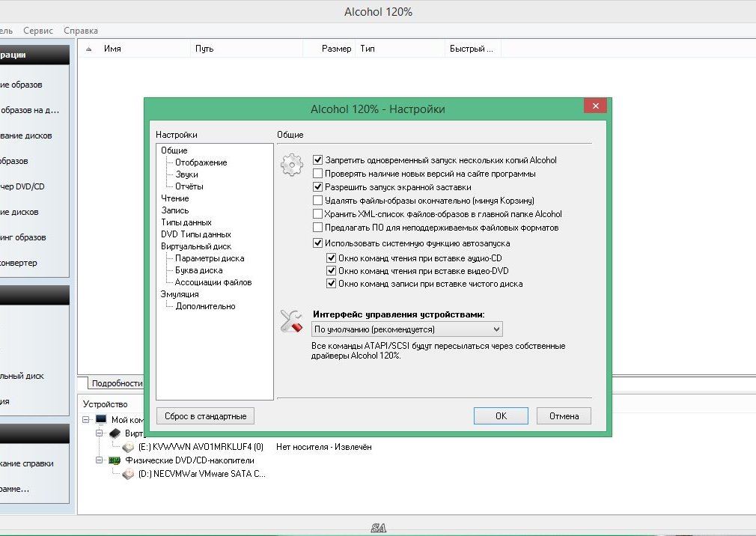Click the disc icon of drive (E:)

pyautogui.click(x=128, y=448)
